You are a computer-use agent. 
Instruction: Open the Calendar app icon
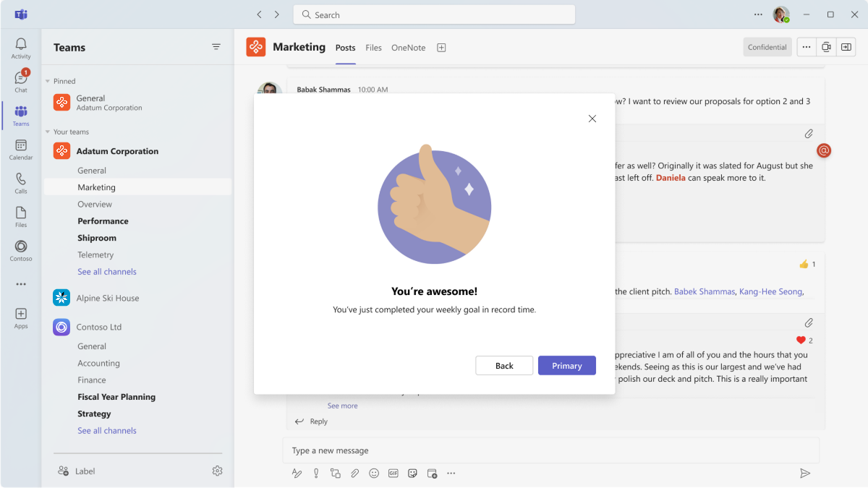click(21, 150)
